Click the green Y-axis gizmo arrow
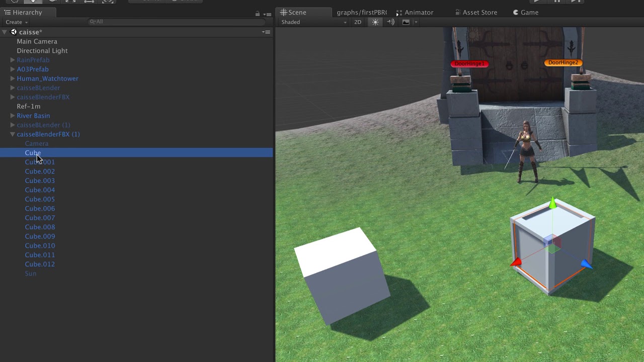644x362 pixels. [552, 203]
